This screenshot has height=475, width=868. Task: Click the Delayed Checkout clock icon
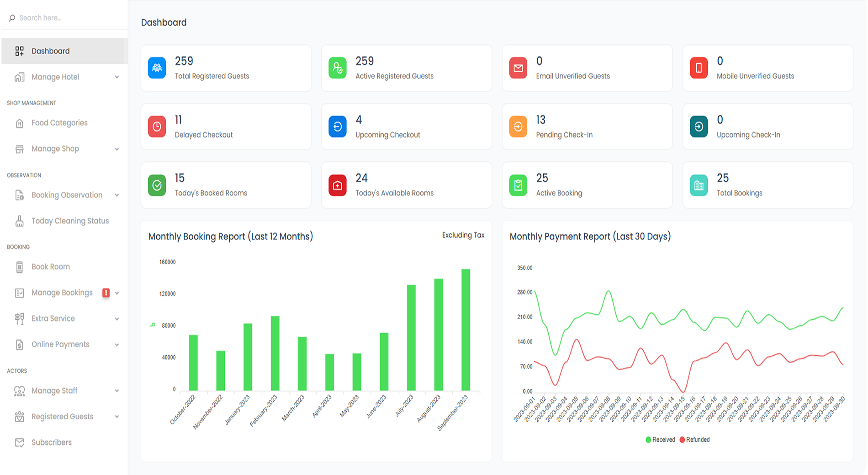coord(157,127)
